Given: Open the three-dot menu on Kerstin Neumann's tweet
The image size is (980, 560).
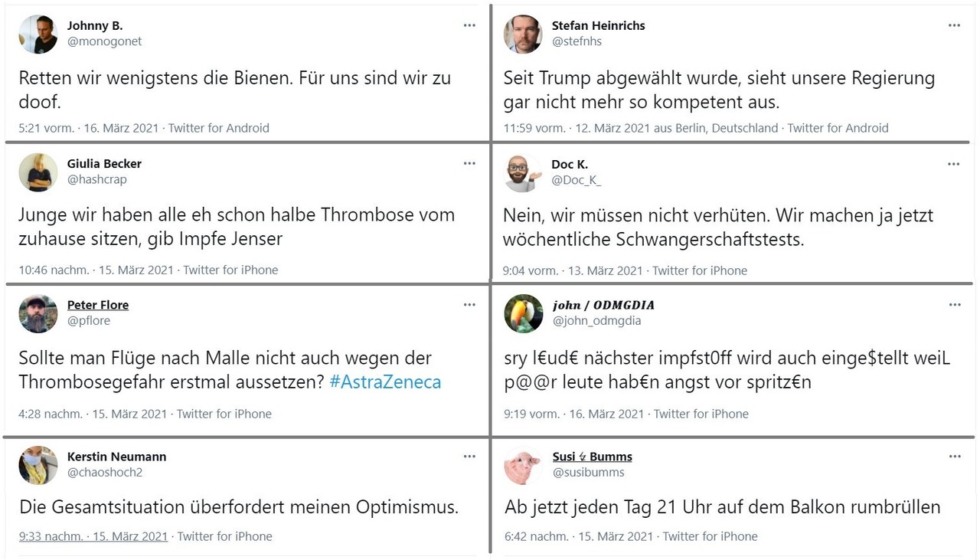Looking at the screenshot, I should [469, 457].
